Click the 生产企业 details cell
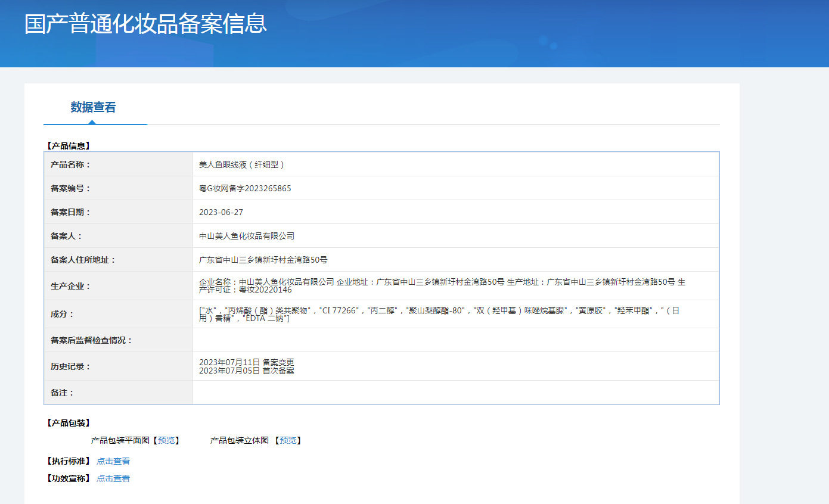 point(456,286)
